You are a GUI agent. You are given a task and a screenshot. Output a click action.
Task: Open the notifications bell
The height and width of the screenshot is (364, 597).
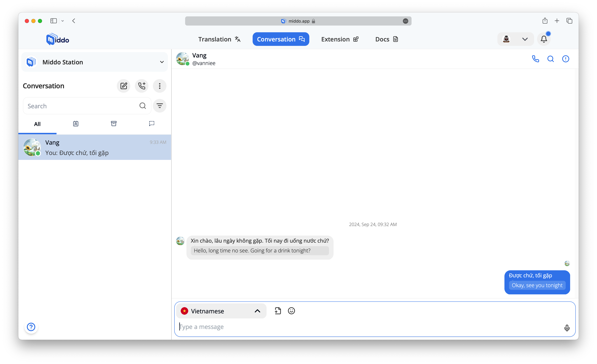tap(544, 39)
